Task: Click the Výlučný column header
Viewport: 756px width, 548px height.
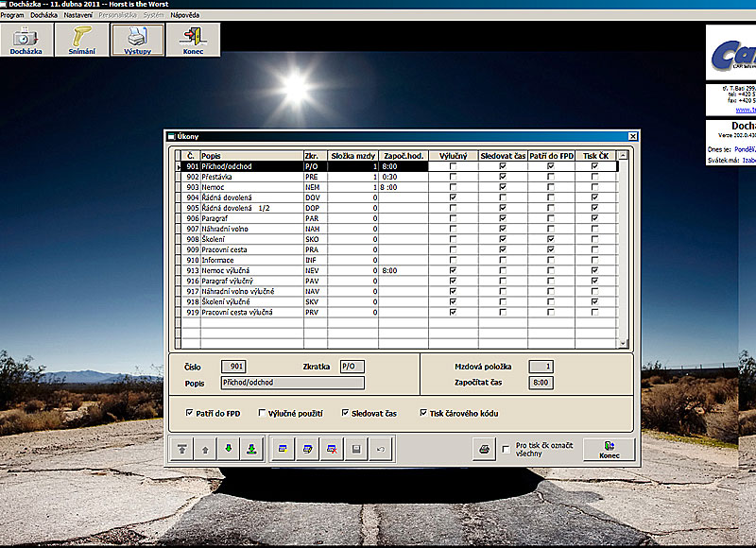Action: pos(454,156)
